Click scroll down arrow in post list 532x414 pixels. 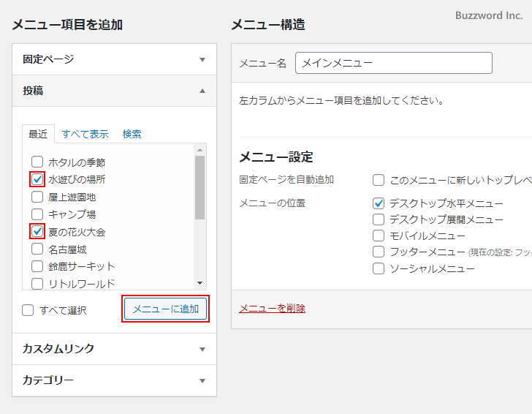click(x=199, y=283)
